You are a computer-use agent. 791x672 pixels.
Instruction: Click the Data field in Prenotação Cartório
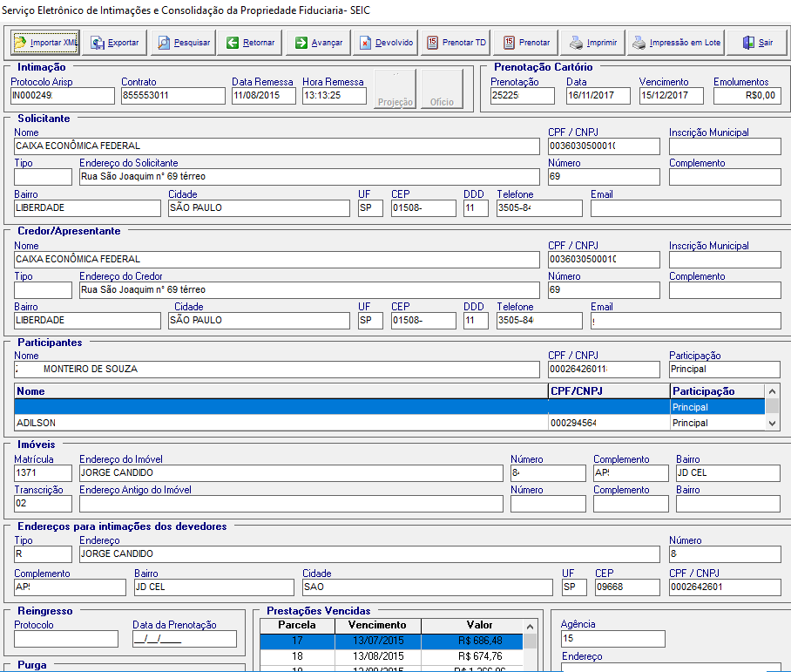click(598, 96)
